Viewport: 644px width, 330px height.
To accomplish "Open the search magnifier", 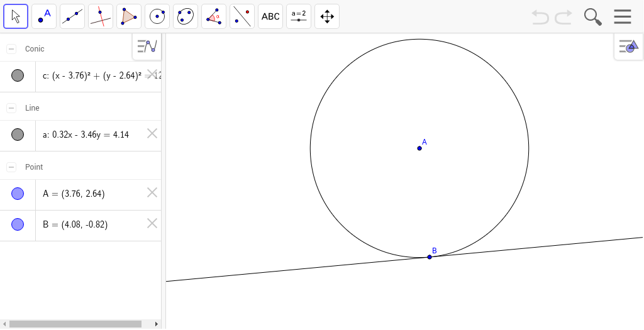I will pyautogui.click(x=592, y=17).
